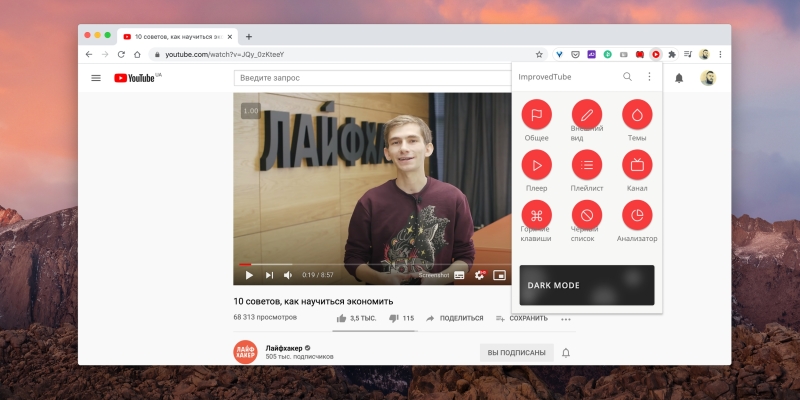This screenshot has width=800, height=400.
Task: Go back to the previous page
Action: tap(89, 54)
